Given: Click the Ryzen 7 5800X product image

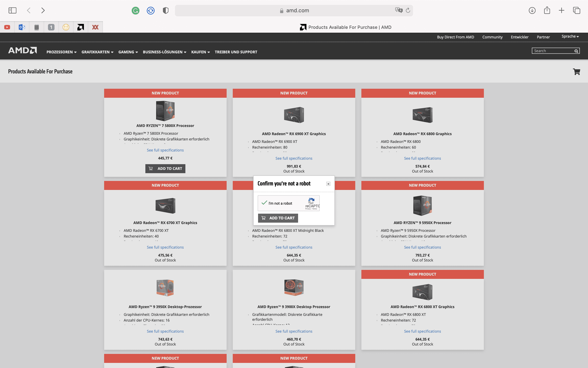Looking at the screenshot, I should click(165, 111).
